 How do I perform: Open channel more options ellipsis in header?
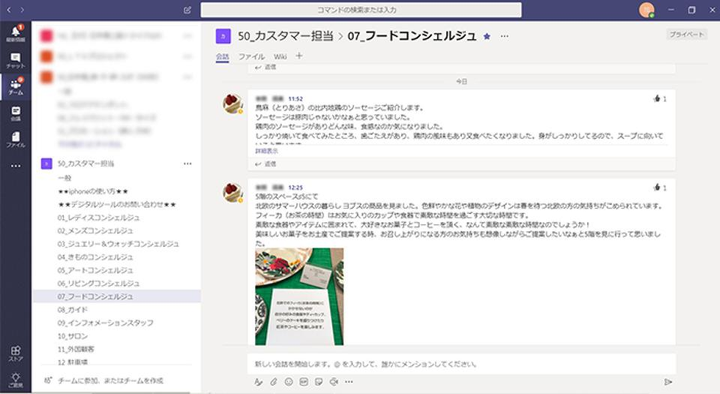click(505, 36)
